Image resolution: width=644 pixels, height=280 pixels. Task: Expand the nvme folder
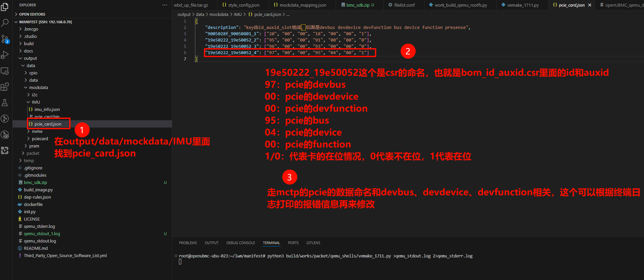(x=37, y=132)
